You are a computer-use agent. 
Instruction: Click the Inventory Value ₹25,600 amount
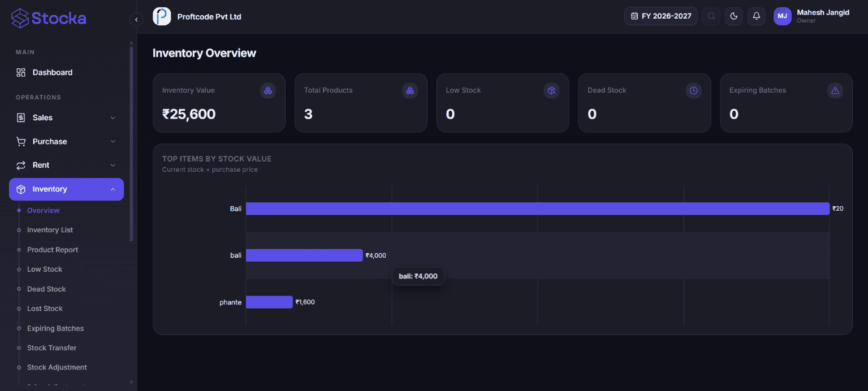pyautogui.click(x=189, y=114)
